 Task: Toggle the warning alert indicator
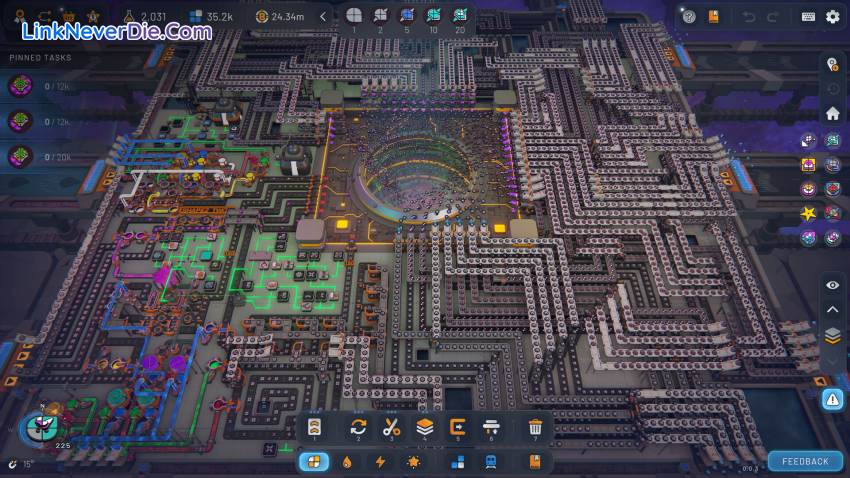[x=832, y=399]
